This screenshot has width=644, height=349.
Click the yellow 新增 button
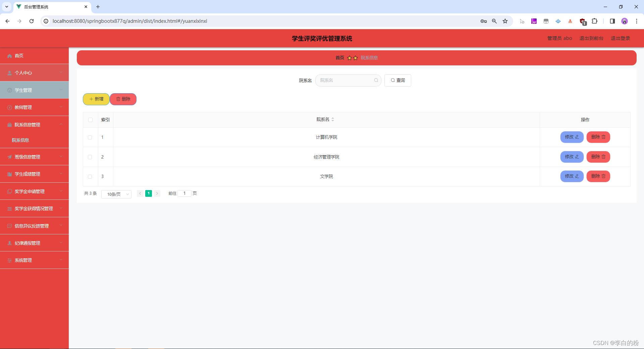click(96, 99)
